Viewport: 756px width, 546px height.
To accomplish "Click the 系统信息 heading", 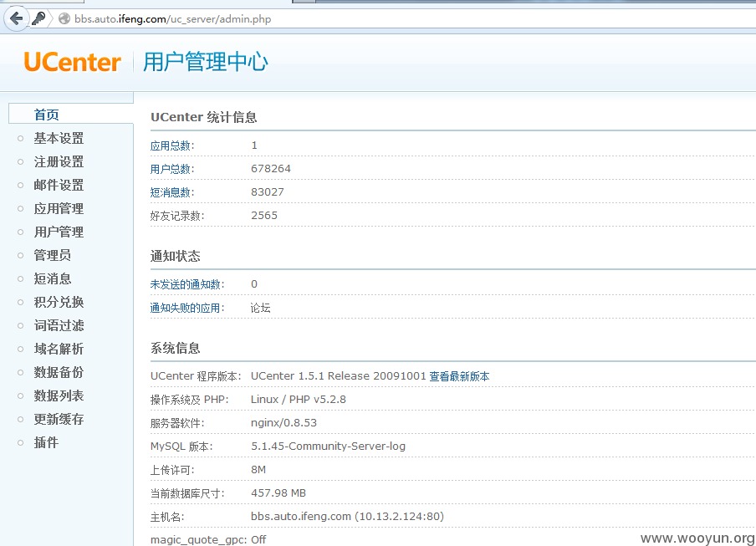I will (175, 348).
